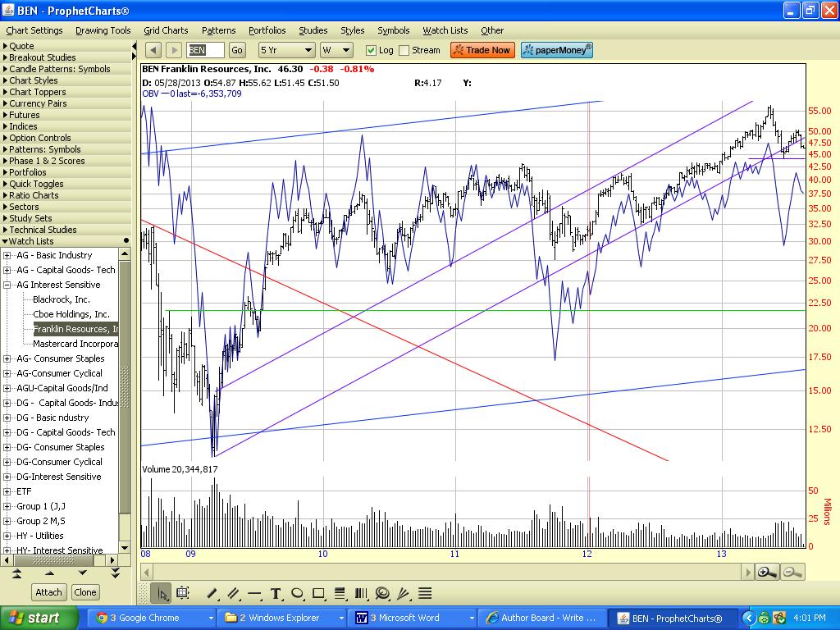
Task: Click the forward arrow chart navigation button
Action: [174, 50]
